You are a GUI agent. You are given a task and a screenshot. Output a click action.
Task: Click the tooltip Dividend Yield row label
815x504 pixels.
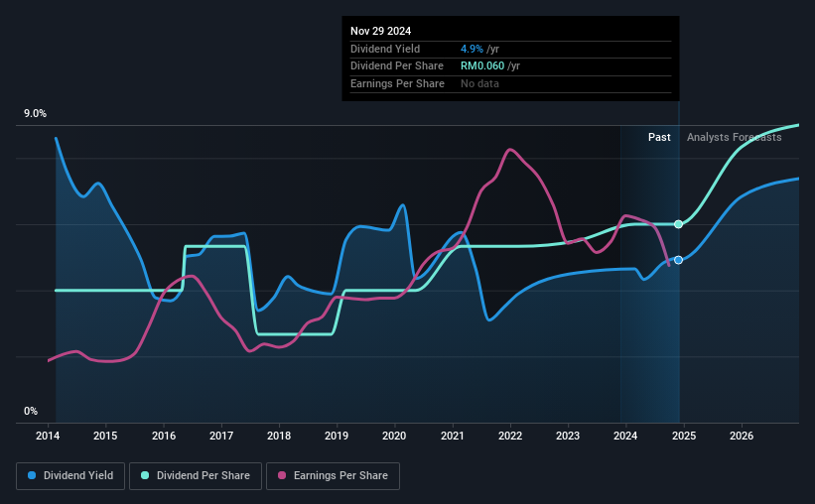pos(385,49)
